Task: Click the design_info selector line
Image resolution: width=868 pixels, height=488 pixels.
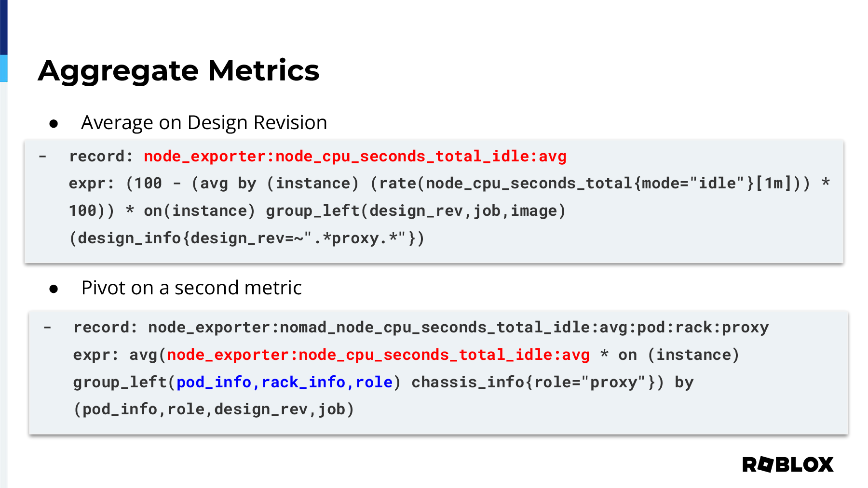Action: pos(246,238)
